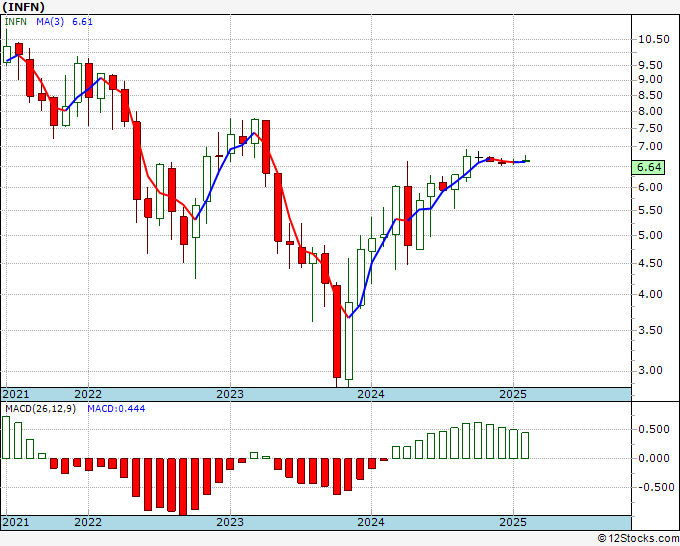Click 2023 on MACD panel time axis

pos(230,522)
